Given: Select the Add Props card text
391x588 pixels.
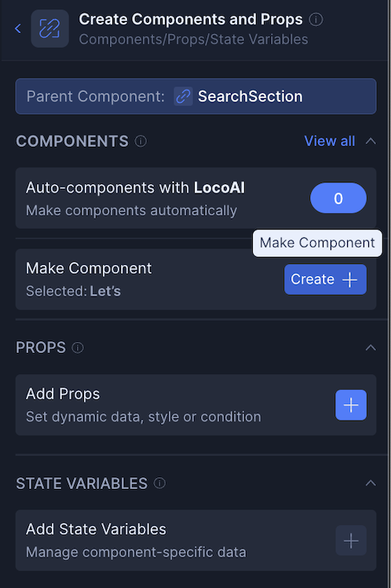Looking at the screenshot, I should click(x=144, y=405).
